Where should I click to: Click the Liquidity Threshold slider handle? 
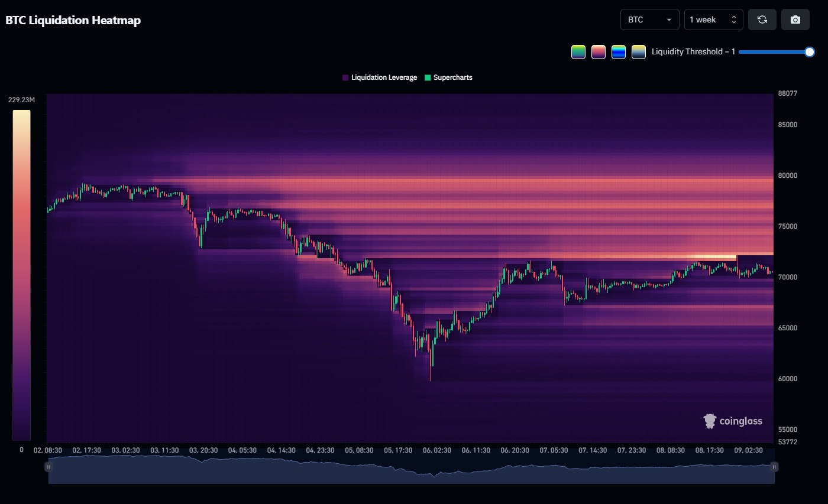click(x=810, y=52)
